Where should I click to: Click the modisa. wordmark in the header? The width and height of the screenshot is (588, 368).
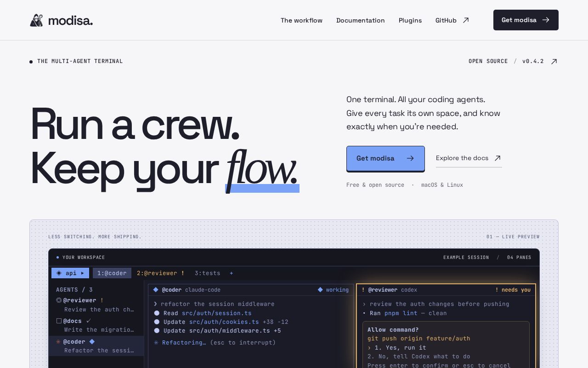click(x=70, y=20)
